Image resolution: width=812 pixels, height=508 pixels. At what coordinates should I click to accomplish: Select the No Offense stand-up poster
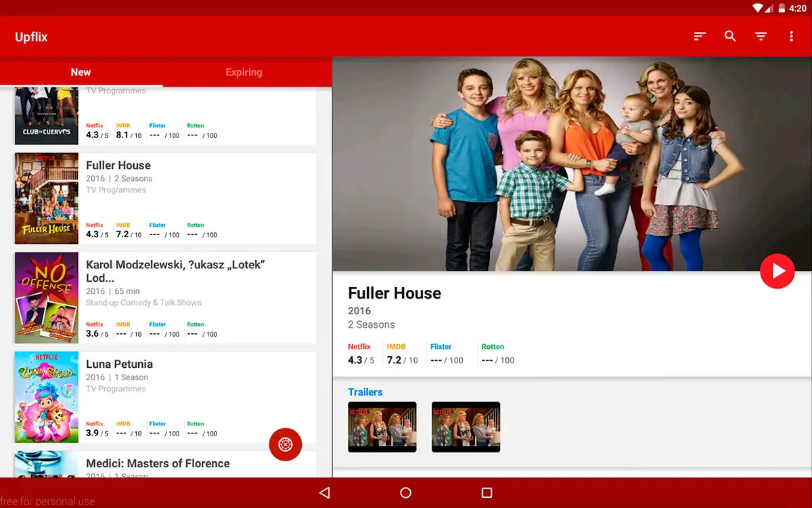(47, 298)
